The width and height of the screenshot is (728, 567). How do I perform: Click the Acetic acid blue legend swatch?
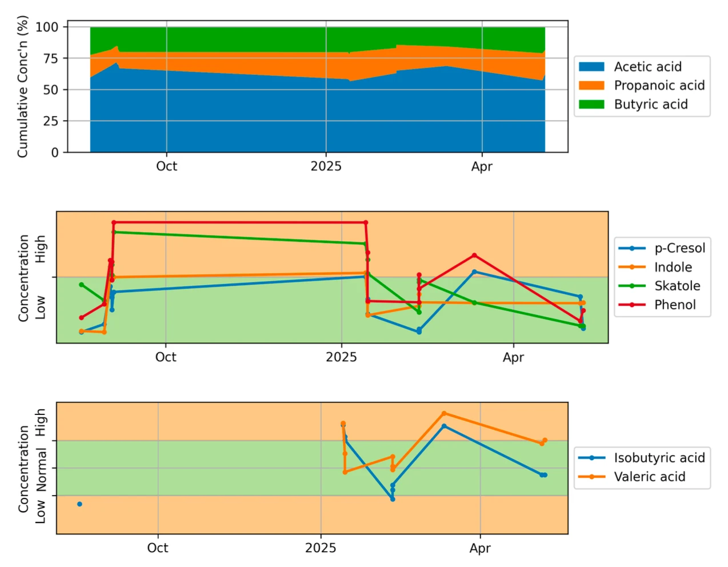[591, 67]
